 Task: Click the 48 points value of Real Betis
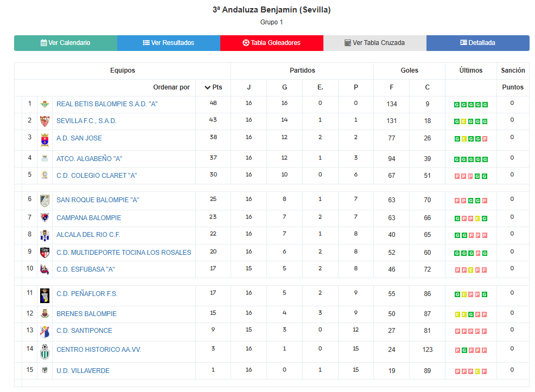pyautogui.click(x=213, y=103)
